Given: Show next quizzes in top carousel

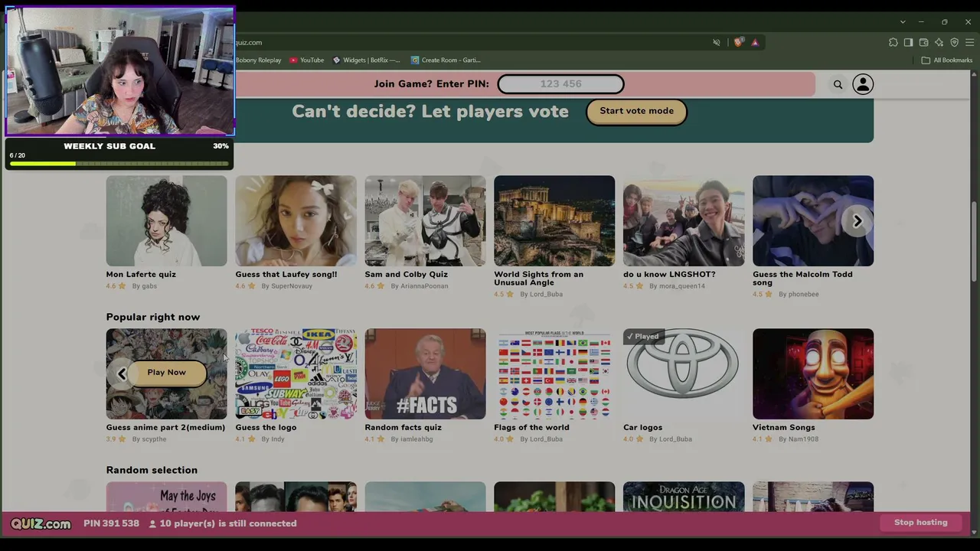Looking at the screenshot, I should 857,221.
